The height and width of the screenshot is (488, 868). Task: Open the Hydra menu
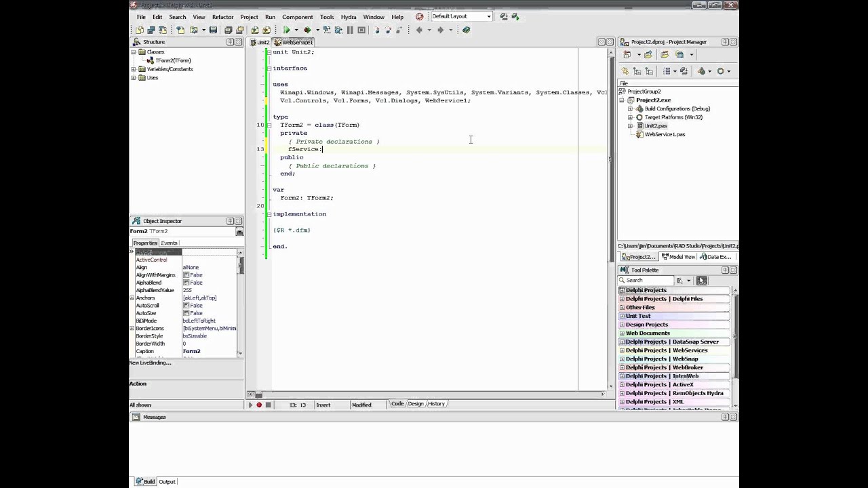pos(349,17)
